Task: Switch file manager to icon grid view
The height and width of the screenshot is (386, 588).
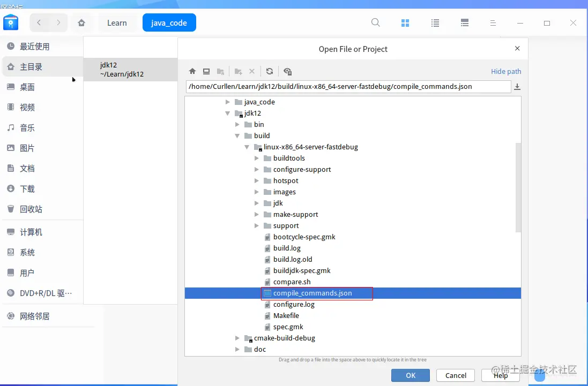Action: coord(405,23)
